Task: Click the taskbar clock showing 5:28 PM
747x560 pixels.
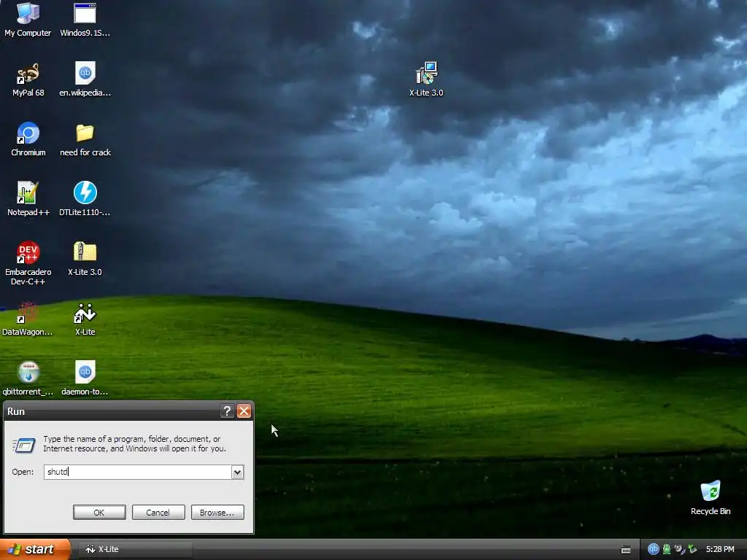Action: [720, 549]
